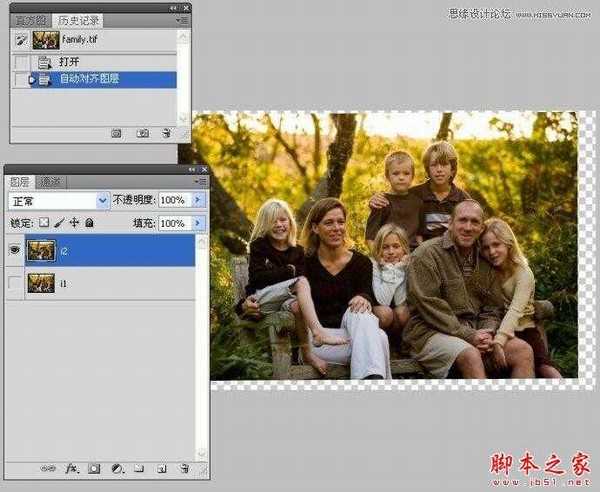The width and height of the screenshot is (600, 492).
Task: Hide layer l2 with eye icon
Action: pyautogui.click(x=15, y=251)
